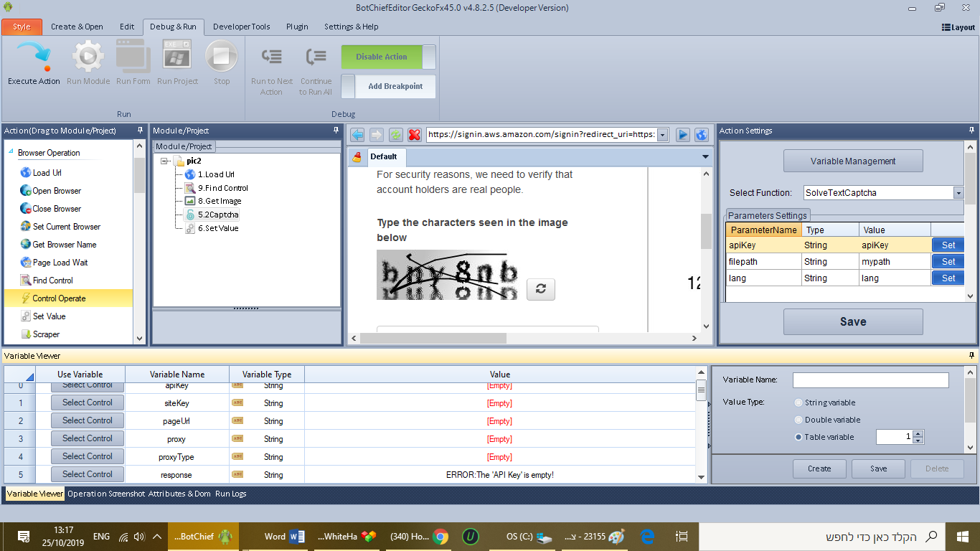Choose the Double variable radio option
This screenshot has width=980, height=551.
799,420
